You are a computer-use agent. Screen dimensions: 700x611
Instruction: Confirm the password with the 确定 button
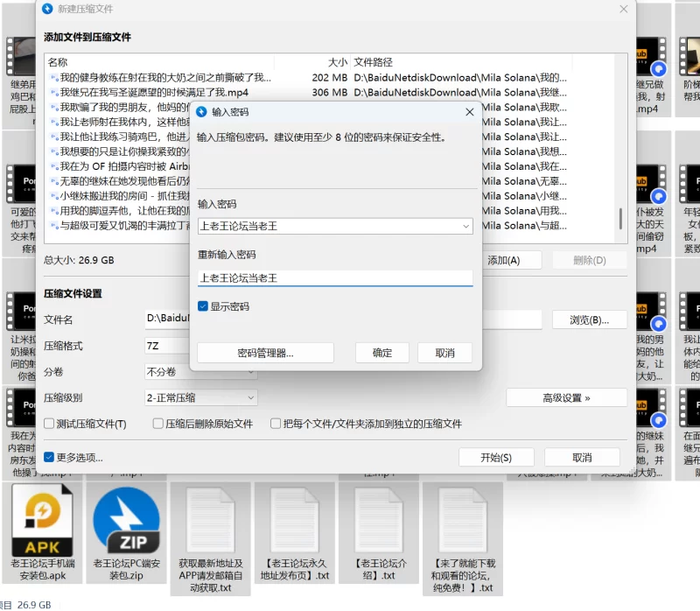[382, 353]
